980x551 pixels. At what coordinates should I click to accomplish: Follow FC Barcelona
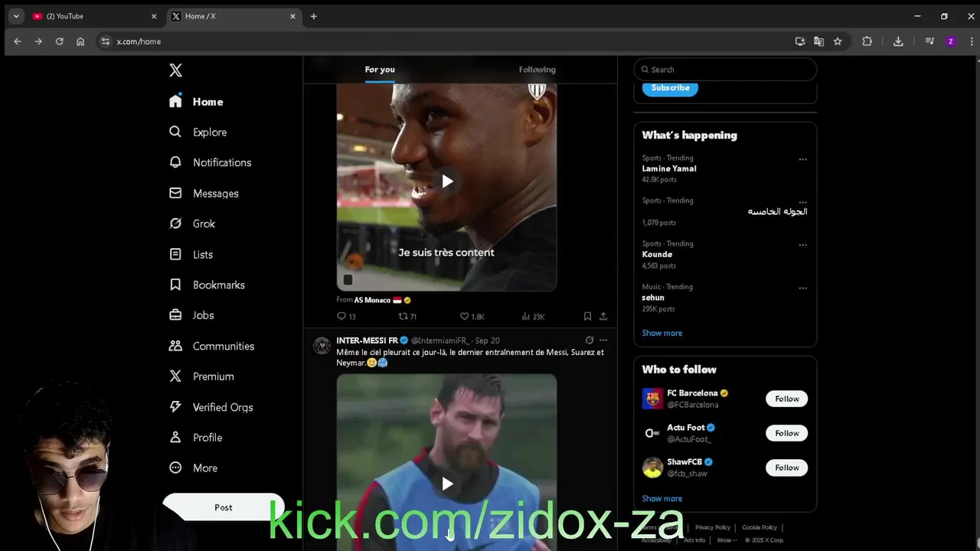pyautogui.click(x=786, y=399)
